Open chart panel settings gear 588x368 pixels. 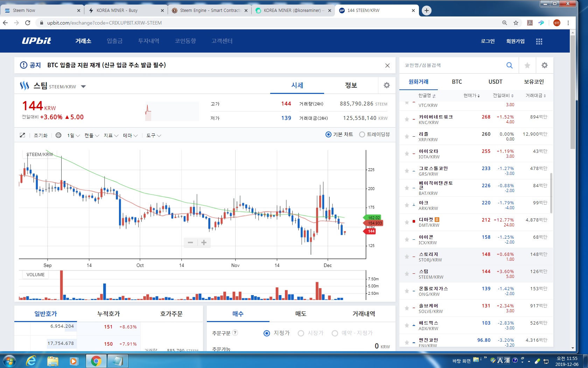(386, 85)
